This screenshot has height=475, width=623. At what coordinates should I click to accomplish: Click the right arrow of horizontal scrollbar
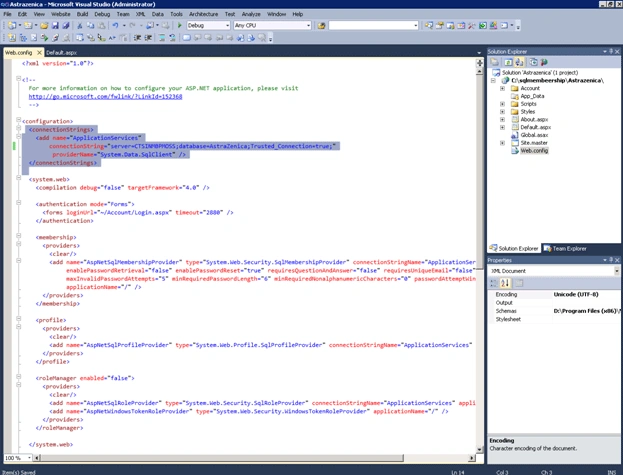[x=472, y=458]
